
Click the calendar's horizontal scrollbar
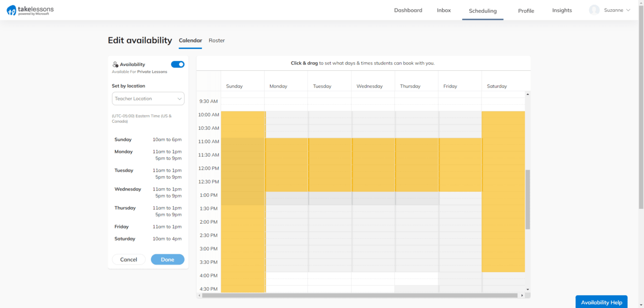click(x=361, y=295)
